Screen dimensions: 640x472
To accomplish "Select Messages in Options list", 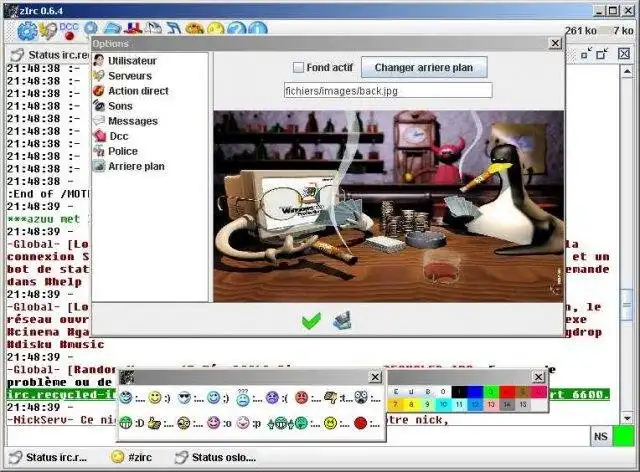I will pos(133,121).
